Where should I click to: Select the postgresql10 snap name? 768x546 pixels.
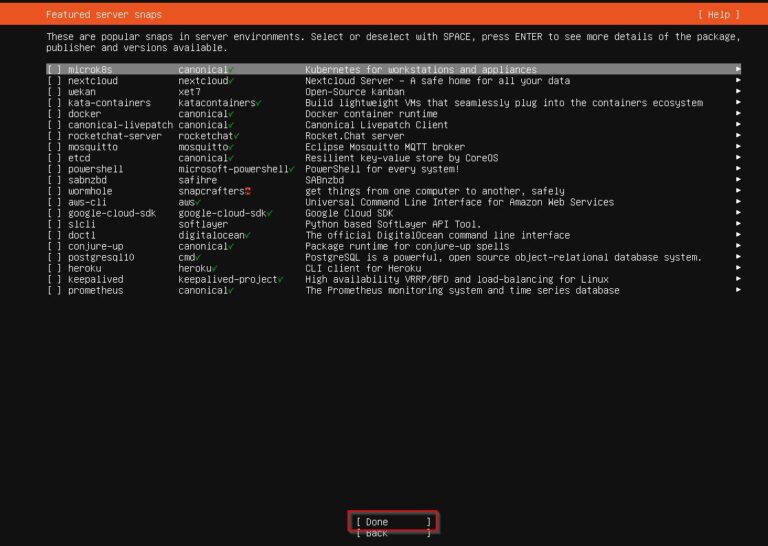click(101, 257)
